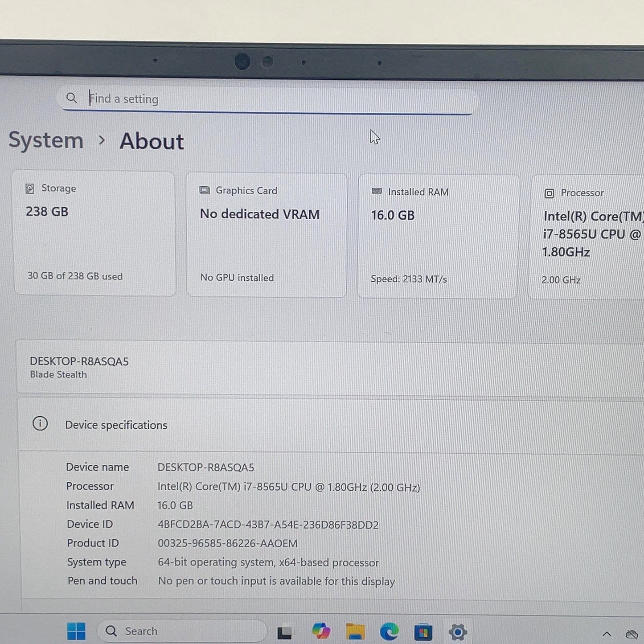Show hidden icons via the tray chevron
Screen dimensions: 644x644
coord(607,634)
